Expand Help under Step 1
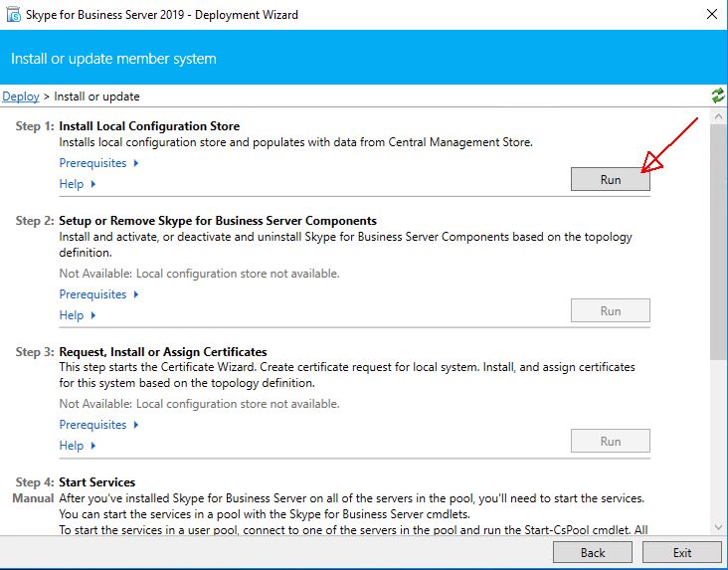The width and height of the screenshot is (728, 570). pos(77,184)
